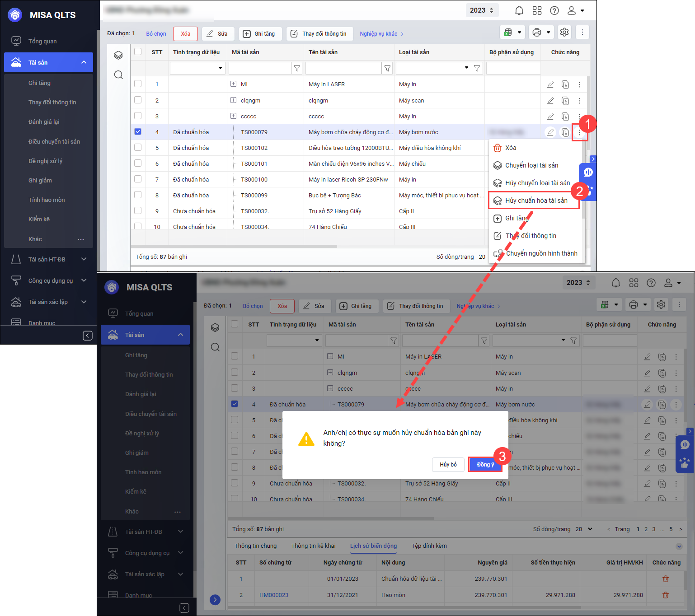Delete the Hao mòn history row in lower window
The height and width of the screenshot is (616, 695).
click(x=665, y=595)
